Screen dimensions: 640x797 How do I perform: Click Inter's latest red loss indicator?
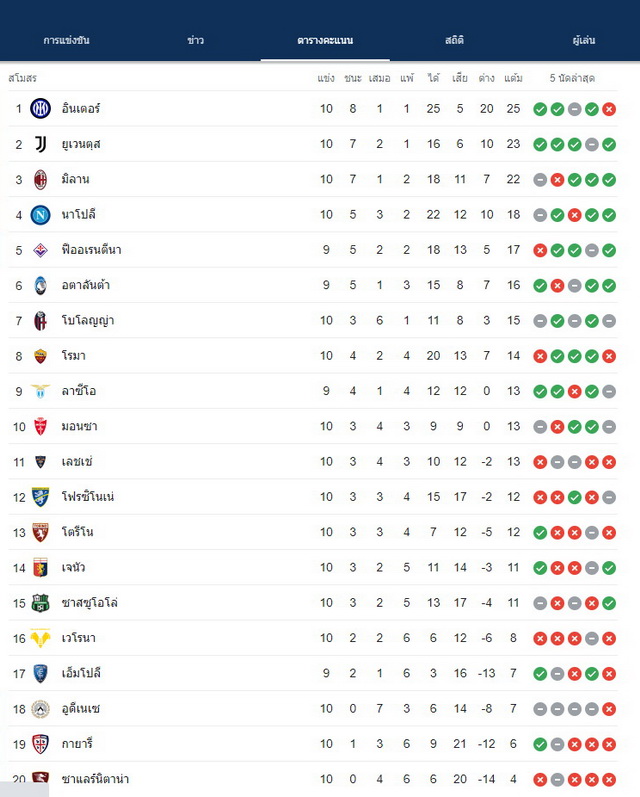(x=609, y=109)
